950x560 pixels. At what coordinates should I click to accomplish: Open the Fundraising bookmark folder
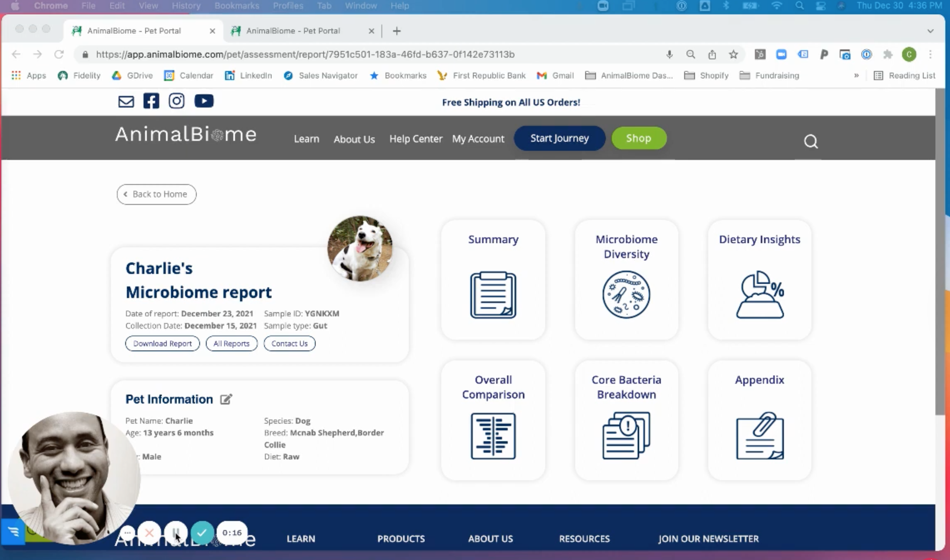[x=769, y=76]
